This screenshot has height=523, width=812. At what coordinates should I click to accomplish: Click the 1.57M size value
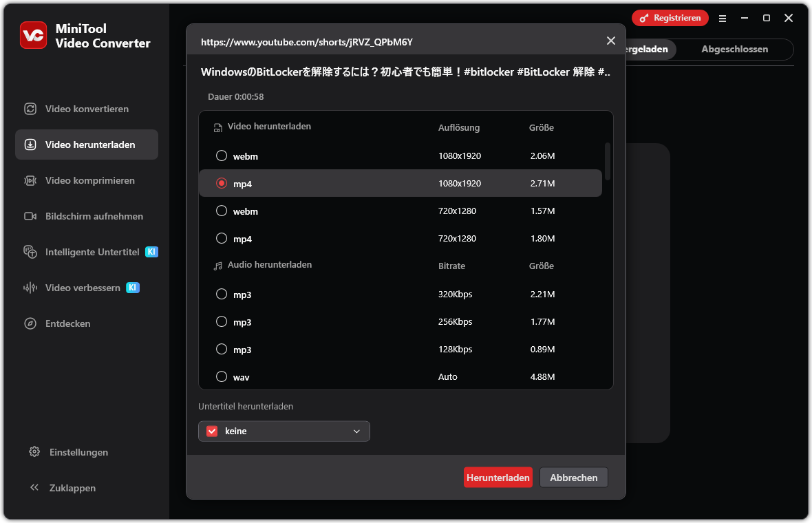click(x=542, y=211)
